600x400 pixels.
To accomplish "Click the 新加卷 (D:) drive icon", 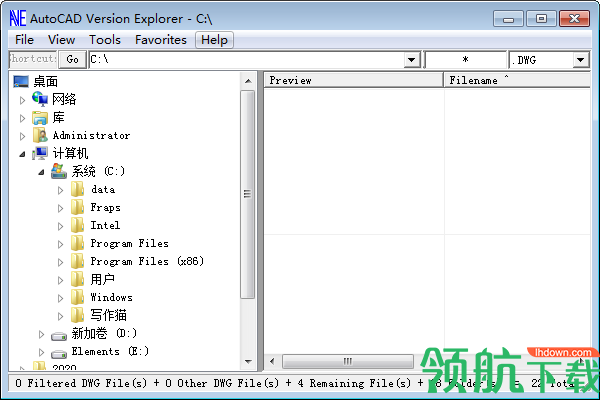I will click(59, 336).
